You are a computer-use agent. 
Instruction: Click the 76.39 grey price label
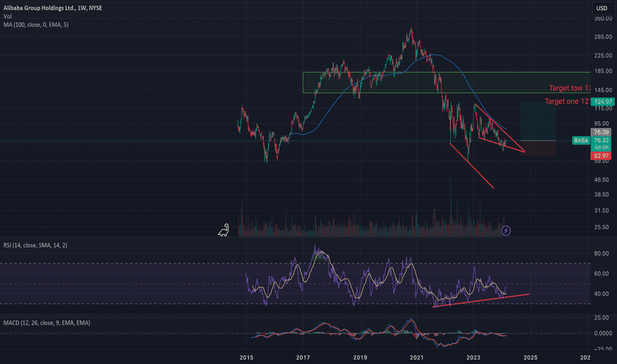[x=601, y=132]
